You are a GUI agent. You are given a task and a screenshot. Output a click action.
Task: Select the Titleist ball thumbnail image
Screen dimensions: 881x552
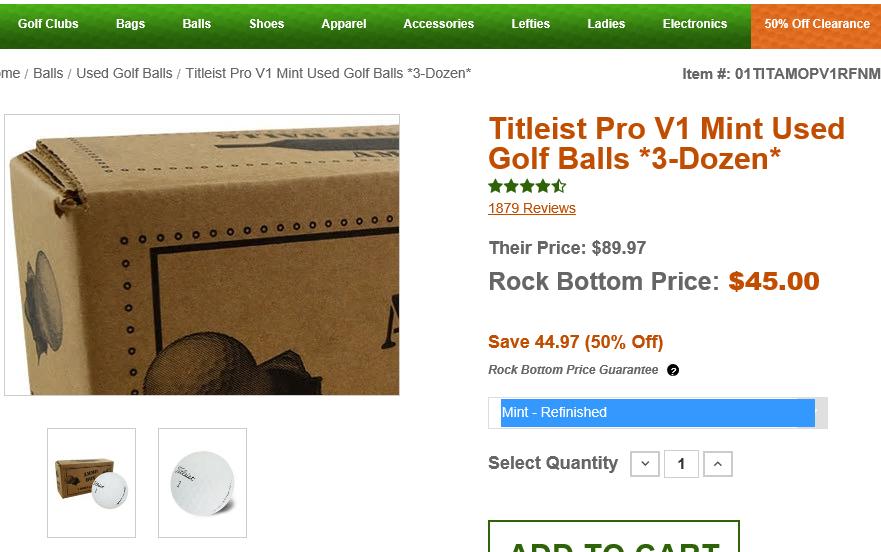click(202, 483)
